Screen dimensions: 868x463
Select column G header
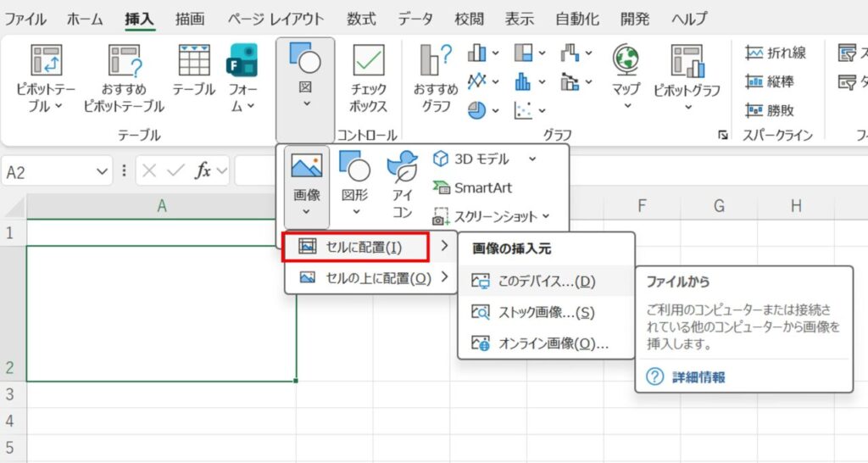coord(719,206)
